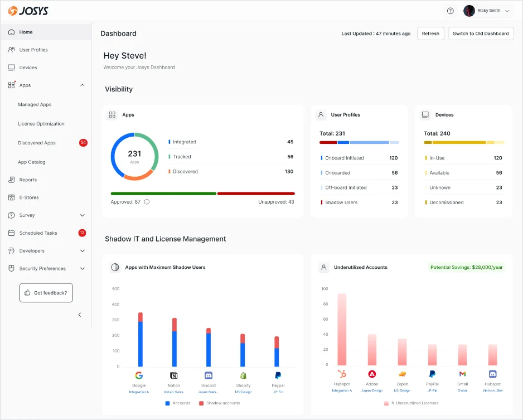This screenshot has width=523, height=420.
Task: Click the Adobe logo in underutilized chart
Action: coord(372,374)
